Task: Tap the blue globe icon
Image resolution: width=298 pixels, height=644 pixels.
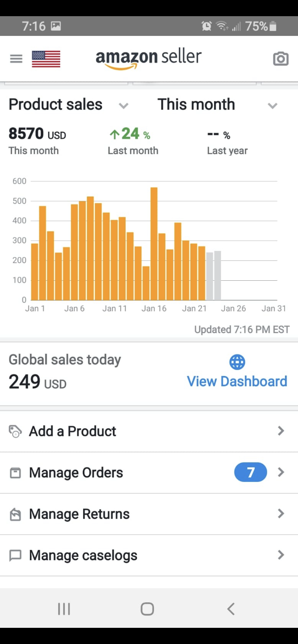Action: pos(237,362)
